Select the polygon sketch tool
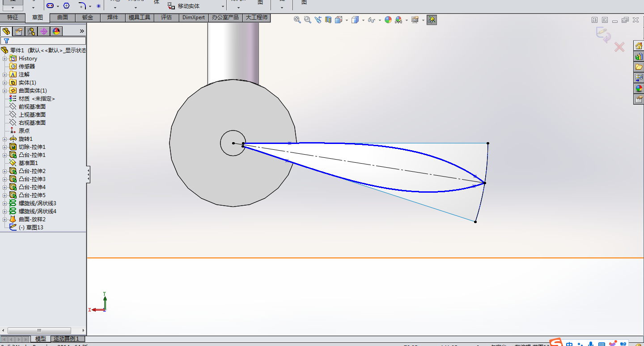This screenshot has width=644, height=346. point(66,6)
